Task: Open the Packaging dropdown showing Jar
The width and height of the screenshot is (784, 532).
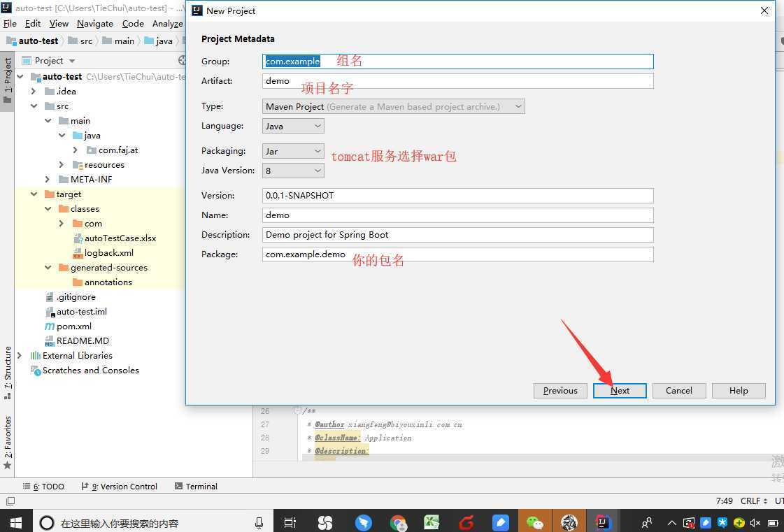Action: coord(293,151)
